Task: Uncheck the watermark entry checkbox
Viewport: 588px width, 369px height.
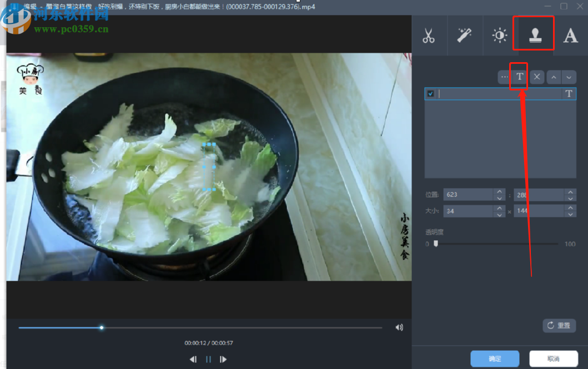Action: coord(430,94)
